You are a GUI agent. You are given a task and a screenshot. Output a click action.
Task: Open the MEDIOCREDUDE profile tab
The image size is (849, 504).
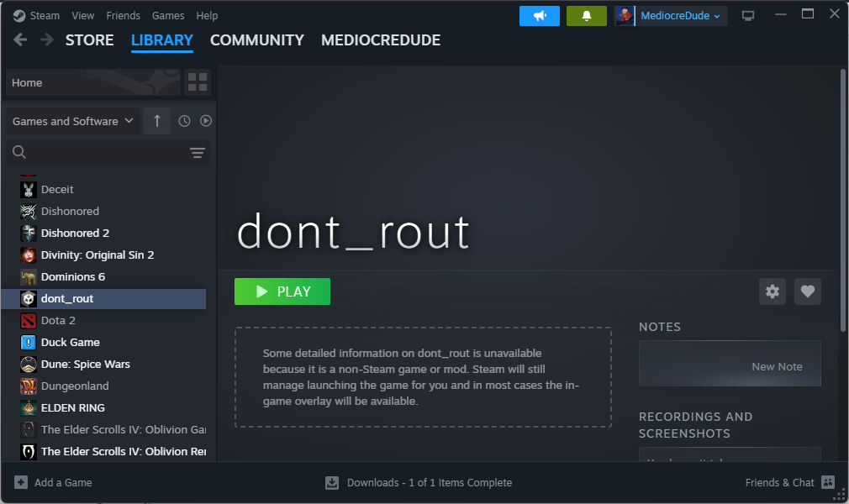381,40
